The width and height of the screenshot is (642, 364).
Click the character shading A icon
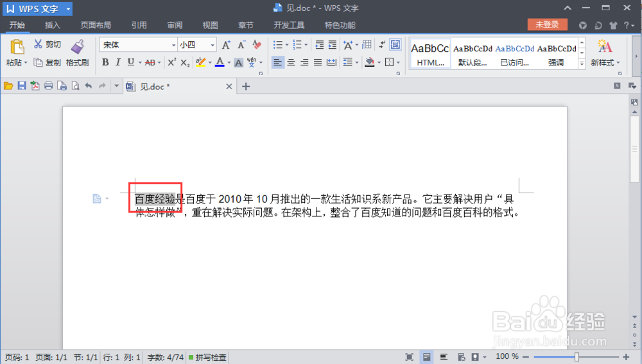point(239,63)
